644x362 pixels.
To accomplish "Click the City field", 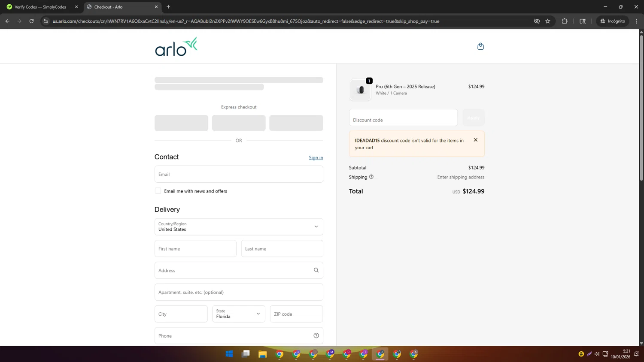I will click(181, 314).
